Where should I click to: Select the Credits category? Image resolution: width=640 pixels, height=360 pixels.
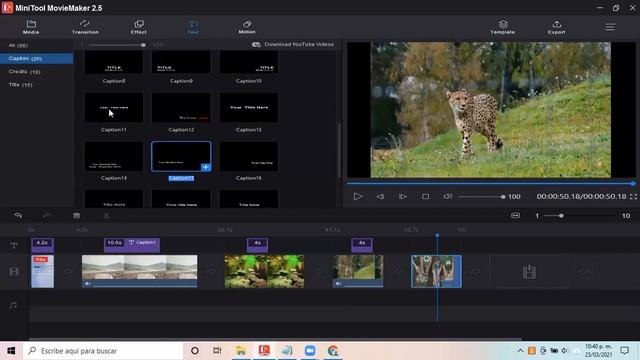click(24, 71)
